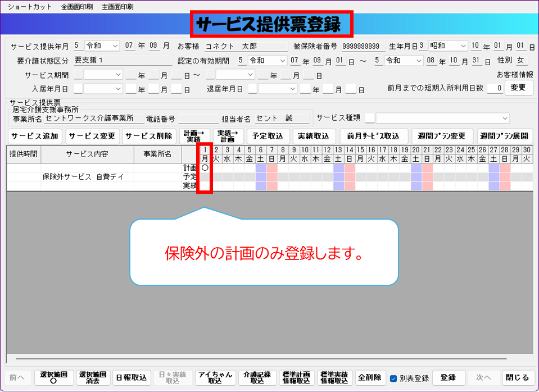Click the 前月サービス取込 button
539x392 pixels.
[x=373, y=136]
